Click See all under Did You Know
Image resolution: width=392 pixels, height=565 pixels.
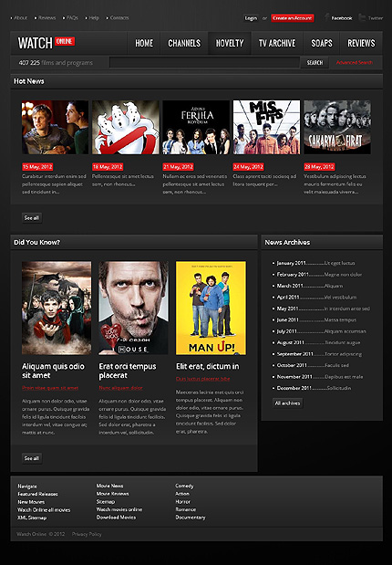(32, 458)
